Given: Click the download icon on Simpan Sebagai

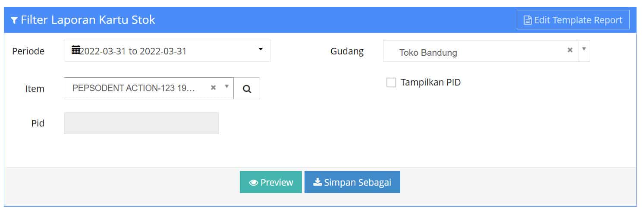Looking at the screenshot, I should point(317,182).
